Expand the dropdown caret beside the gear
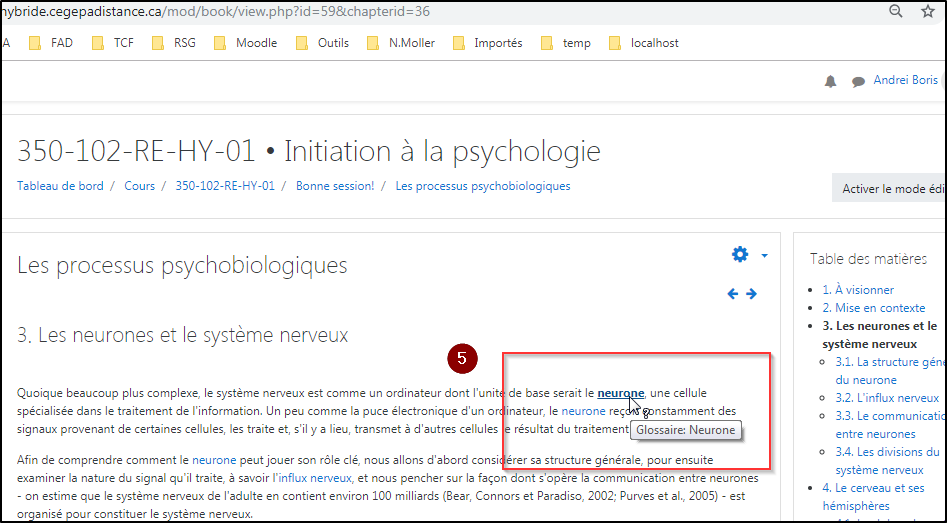Image resolution: width=947 pixels, height=523 pixels. [765, 255]
